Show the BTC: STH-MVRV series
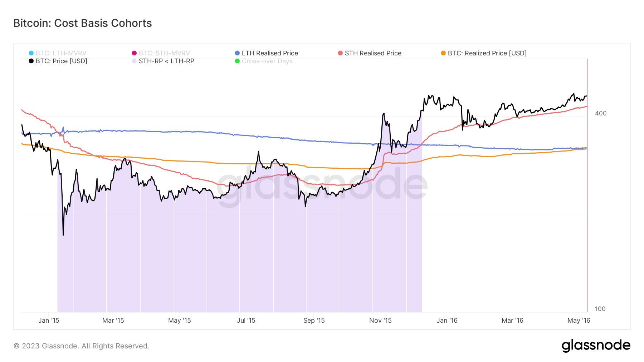This screenshot has height=362, width=644. pyautogui.click(x=164, y=53)
